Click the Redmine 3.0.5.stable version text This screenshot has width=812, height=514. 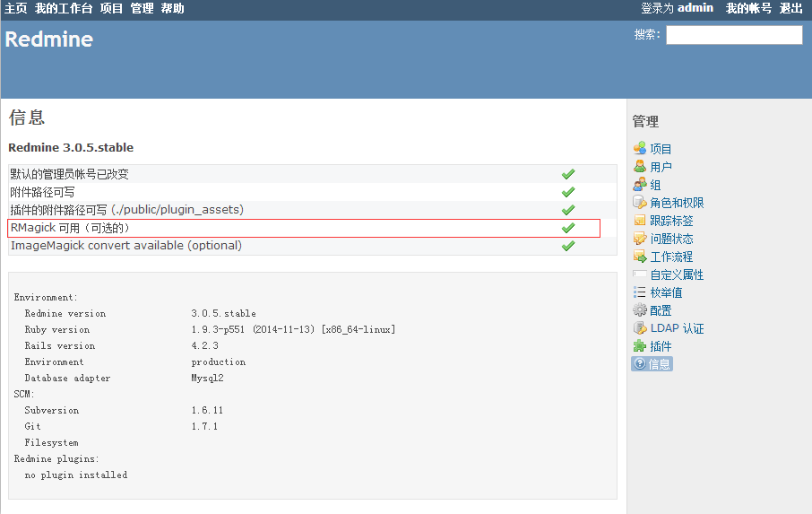(71, 148)
